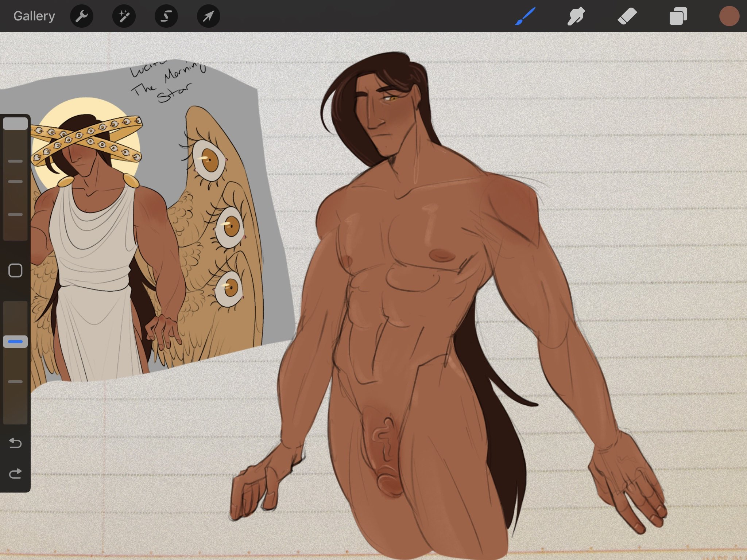Open the Layers panel
Viewport: 747px width, 560px height.
pos(678,16)
